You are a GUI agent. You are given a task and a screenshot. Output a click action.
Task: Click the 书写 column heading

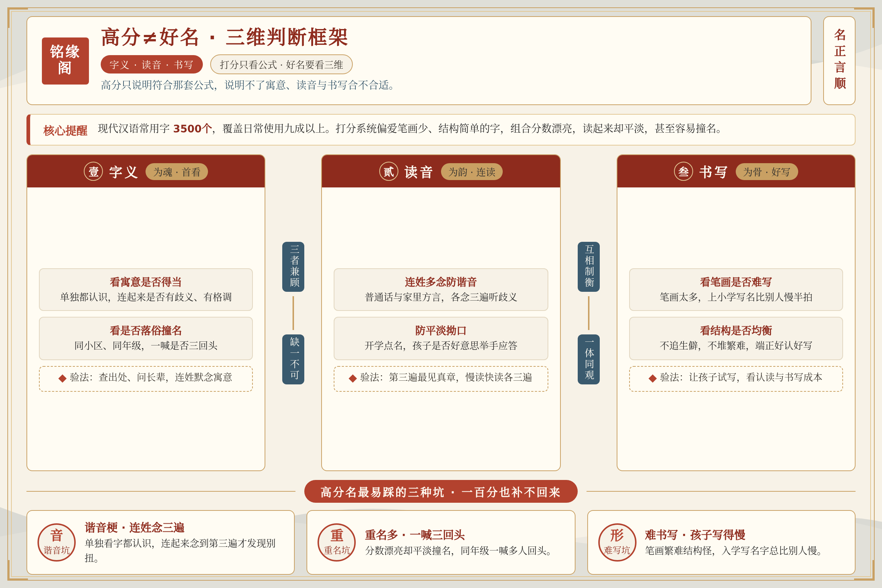pyautogui.click(x=714, y=172)
